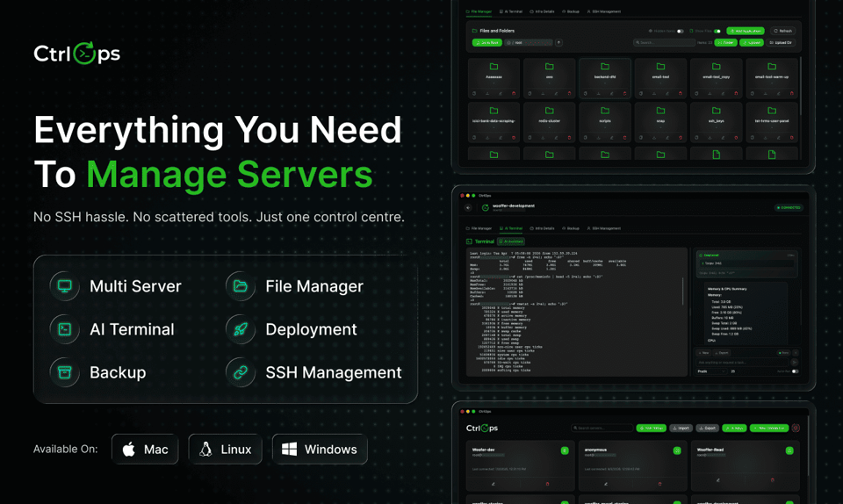Select AI Terminal tab in the terminal window
The height and width of the screenshot is (504, 843).
(511, 228)
